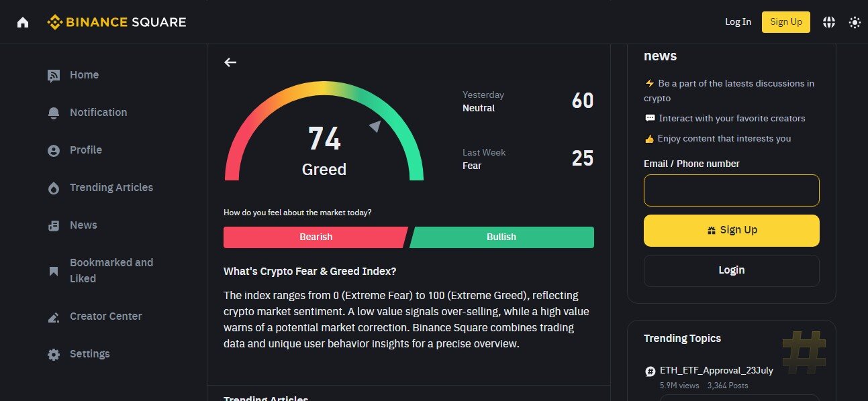Screen dimensions: 868x401
Task: Vote Bearish on market sentiment
Action: [316, 237]
